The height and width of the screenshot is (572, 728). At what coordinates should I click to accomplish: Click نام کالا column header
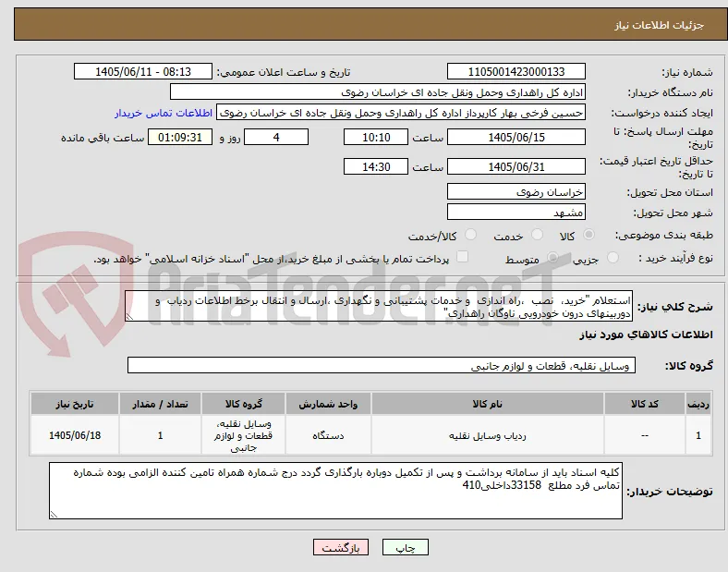click(x=488, y=404)
